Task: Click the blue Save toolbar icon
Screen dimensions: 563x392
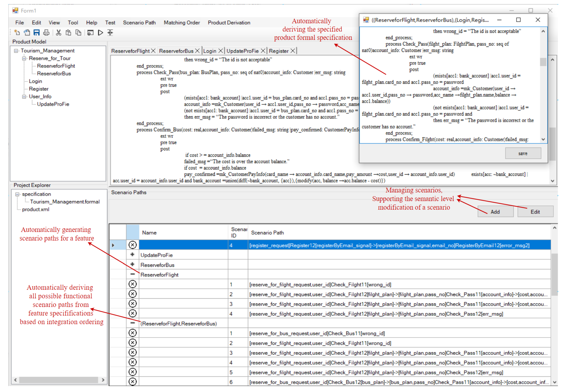Action: (37, 33)
